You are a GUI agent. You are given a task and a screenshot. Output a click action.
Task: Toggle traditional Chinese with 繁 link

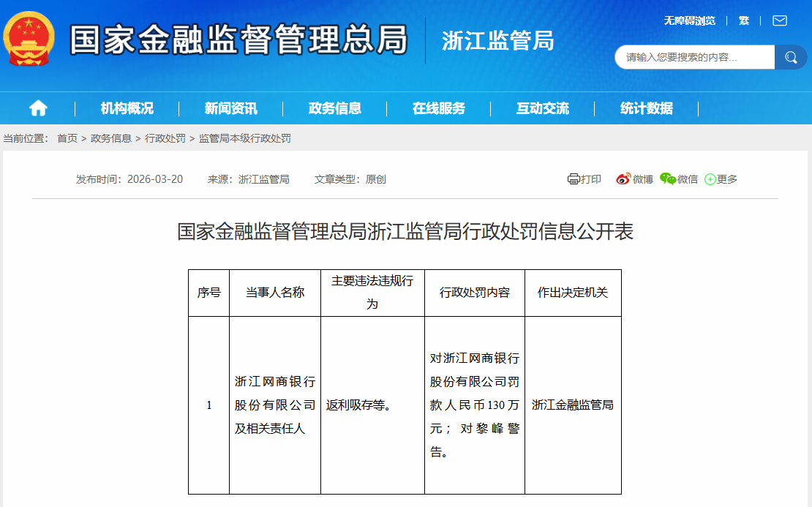tap(744, 20)
